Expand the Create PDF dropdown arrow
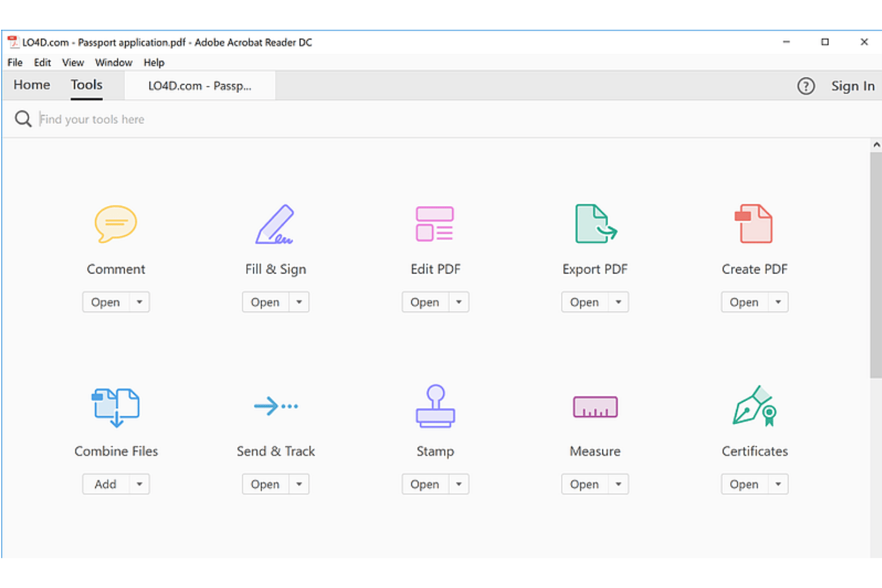This screenshot has width=882, height=588. pyautogui.click(x=778, y=302)
